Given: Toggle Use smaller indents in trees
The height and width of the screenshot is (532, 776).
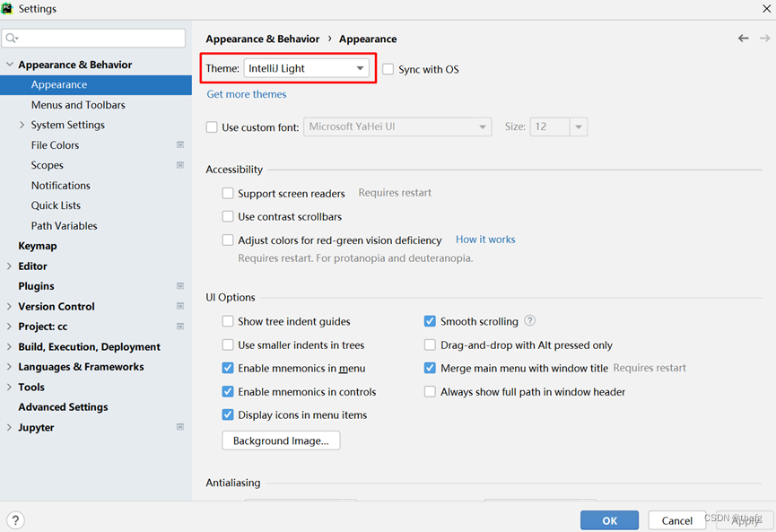Looking at the screenshot, I should click(228, 344).
